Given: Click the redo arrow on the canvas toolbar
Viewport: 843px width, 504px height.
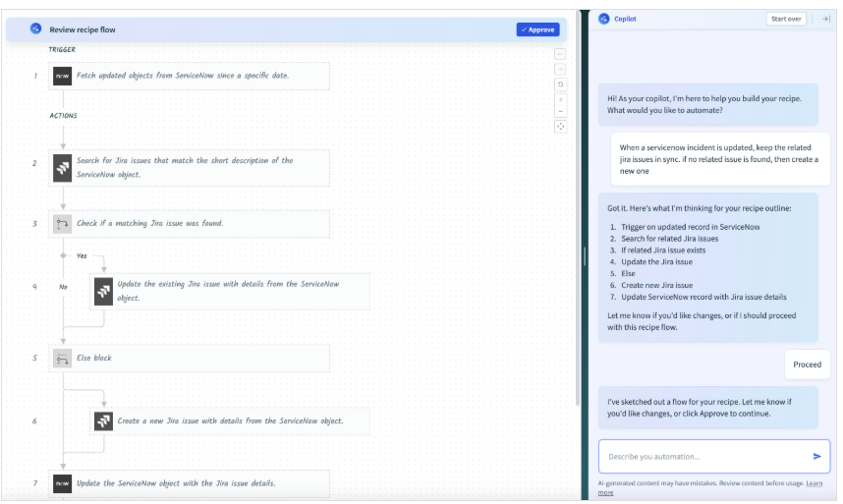Looking at the screenshot, I should [x=560, y=70].
